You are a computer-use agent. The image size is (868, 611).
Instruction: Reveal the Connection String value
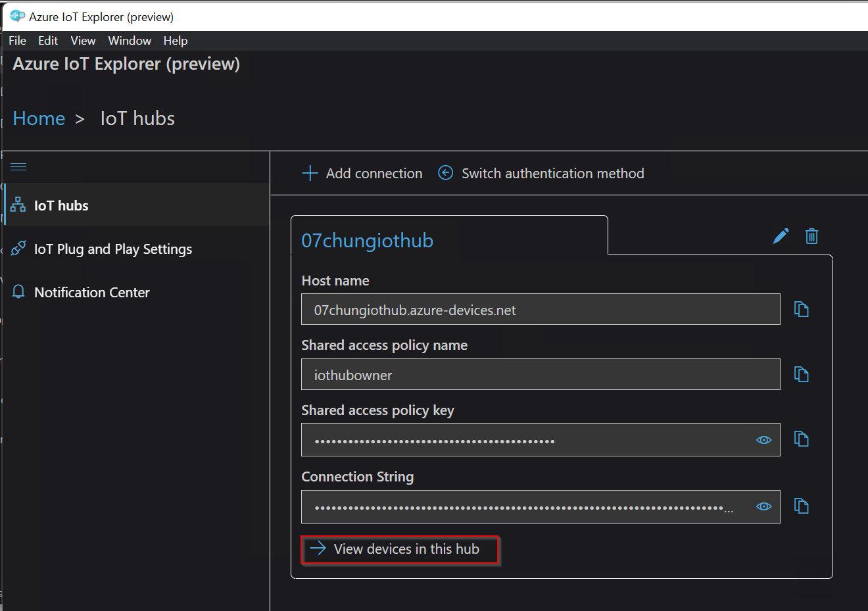click(763, 506)
